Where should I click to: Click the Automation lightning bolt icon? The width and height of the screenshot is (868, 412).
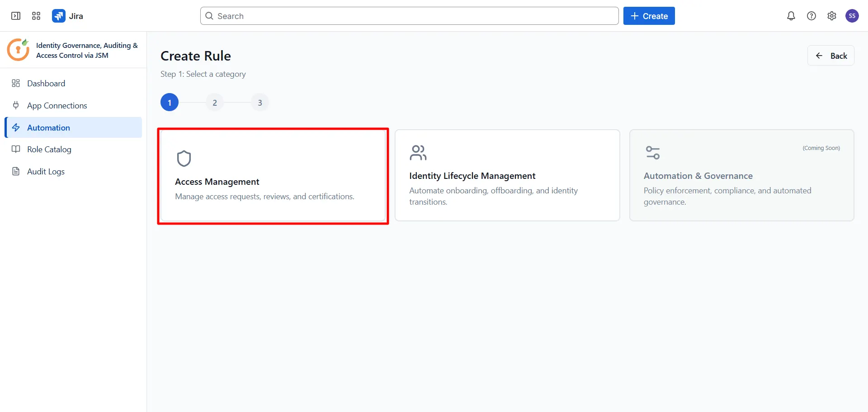(16, 127)
